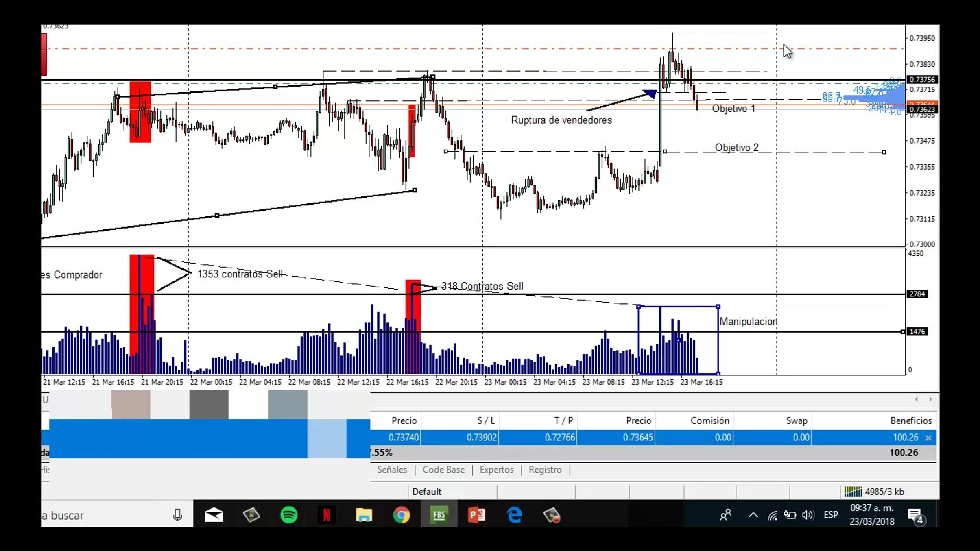The height and width of the screenshot is (551, 980).
Task: Close the open trade with the X
Action: click(x=928, y=438)
